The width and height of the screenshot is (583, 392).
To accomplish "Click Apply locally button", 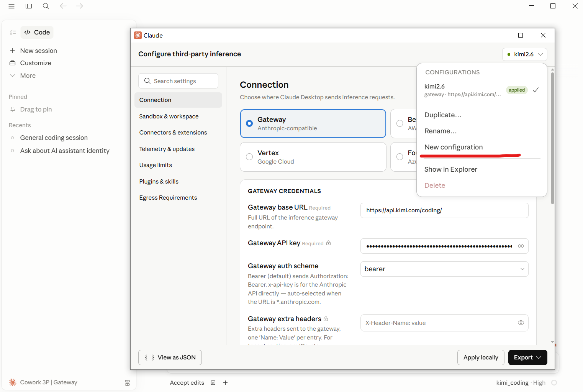I will click(481, 358).
